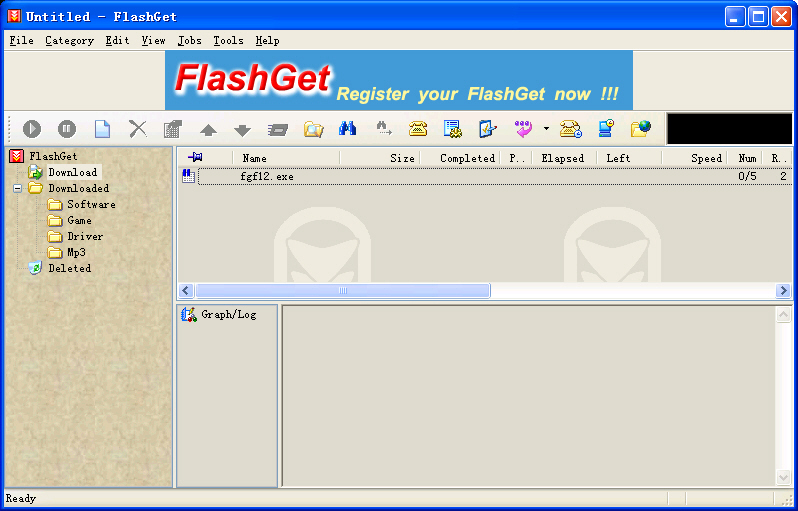798x511 pixels.
Task: Open the View menu
Action: (x=153, y=41)
